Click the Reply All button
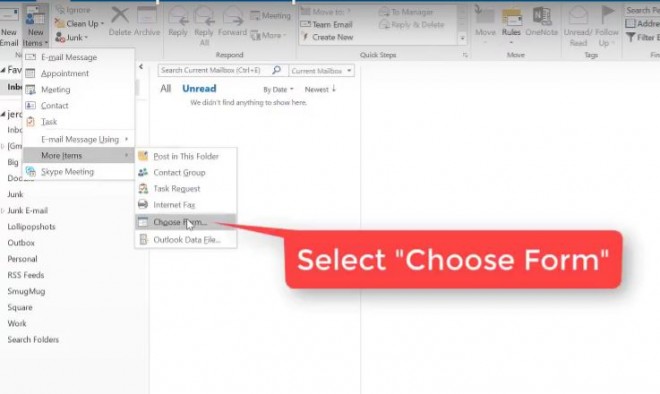660x394 pixels. [x=204, y=26]
